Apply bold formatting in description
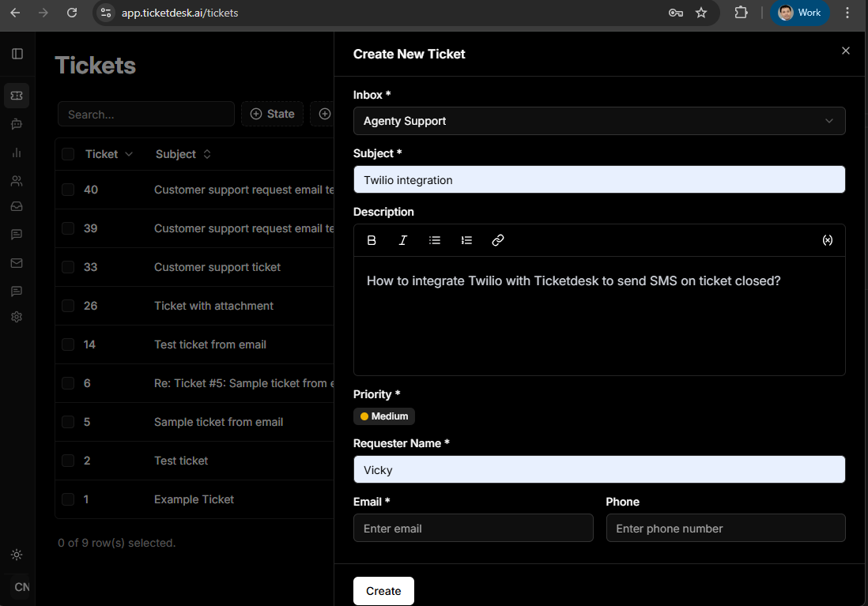This screenshot has height=606, width=868. [372, 240]
